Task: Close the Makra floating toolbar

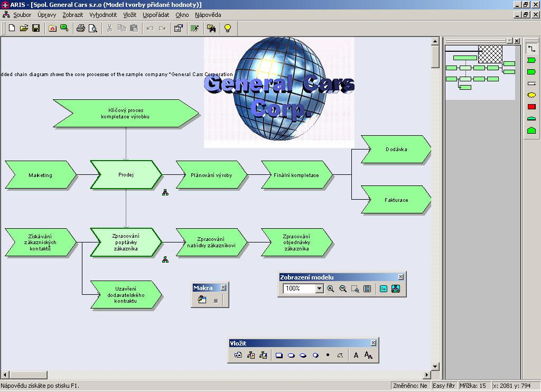Action: pos(223,287)
